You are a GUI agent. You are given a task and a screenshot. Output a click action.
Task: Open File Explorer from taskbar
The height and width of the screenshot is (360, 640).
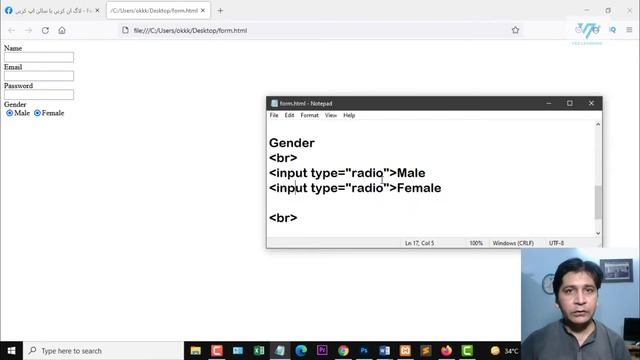[x=196, y=351]
